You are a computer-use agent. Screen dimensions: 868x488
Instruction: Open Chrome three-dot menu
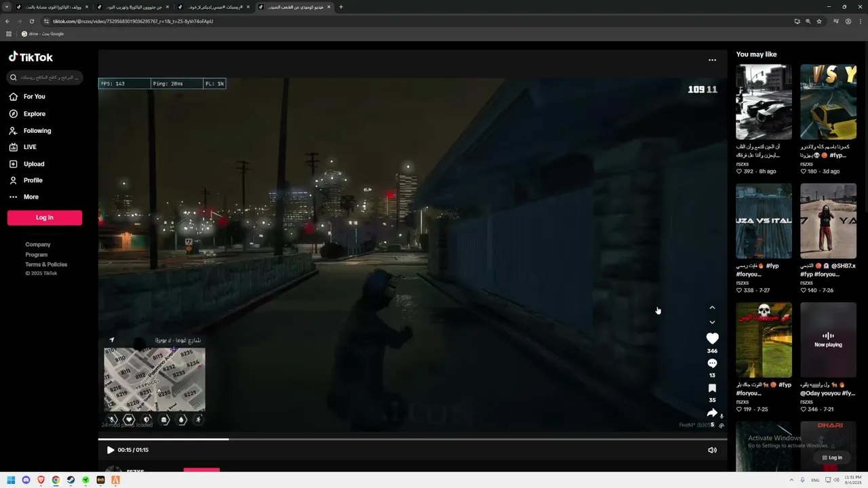point(861,21)
